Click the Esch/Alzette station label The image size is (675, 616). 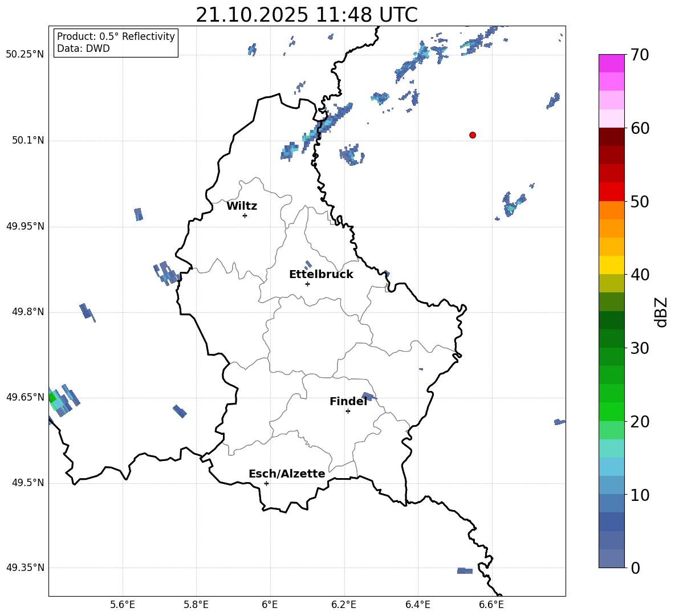point(287,474)
